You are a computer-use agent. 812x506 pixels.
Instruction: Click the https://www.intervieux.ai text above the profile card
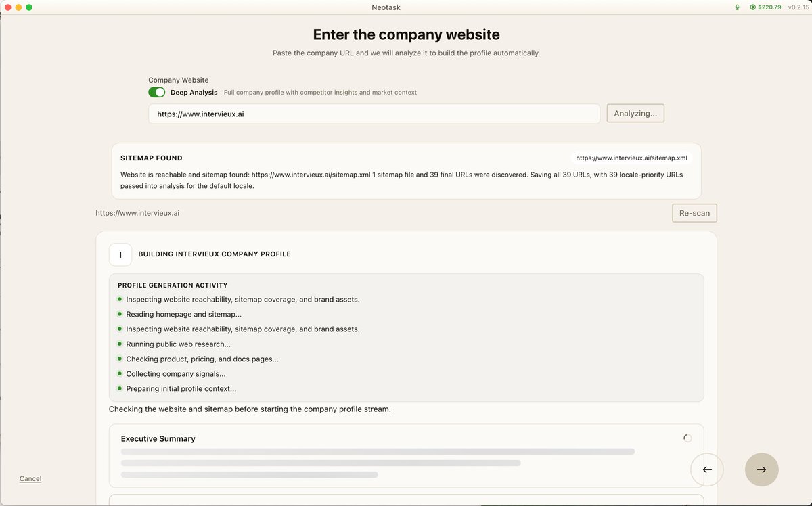coord(137,213)
